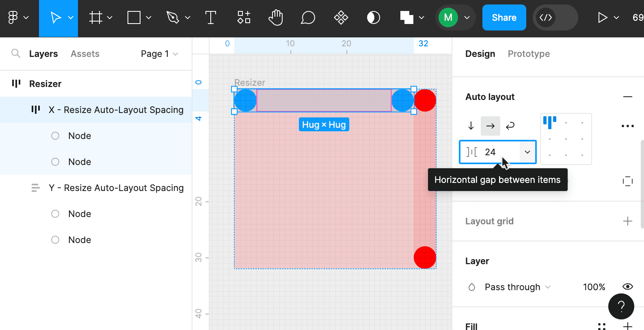Click the blend mode droplet icon
The image size is (644, 330).
472,287
